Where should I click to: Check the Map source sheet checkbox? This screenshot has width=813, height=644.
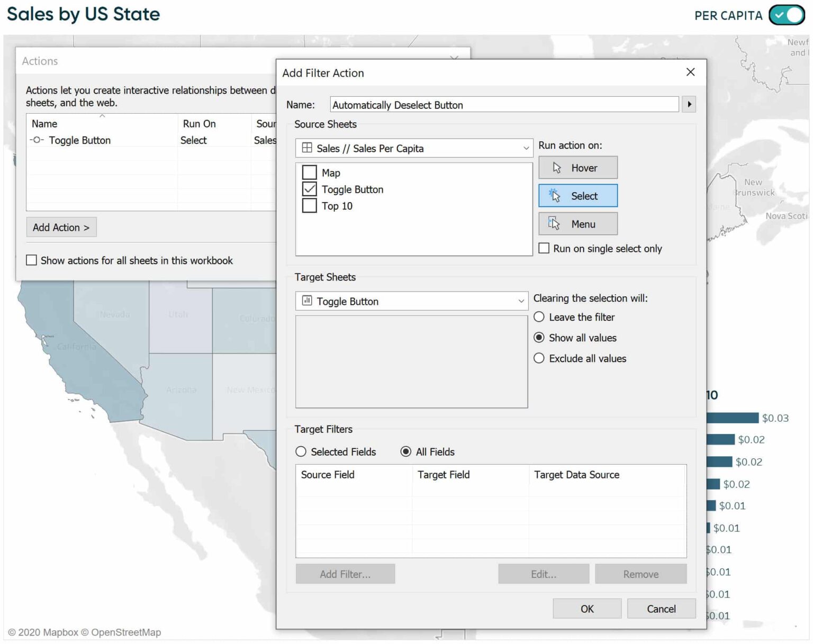[309, 172]
